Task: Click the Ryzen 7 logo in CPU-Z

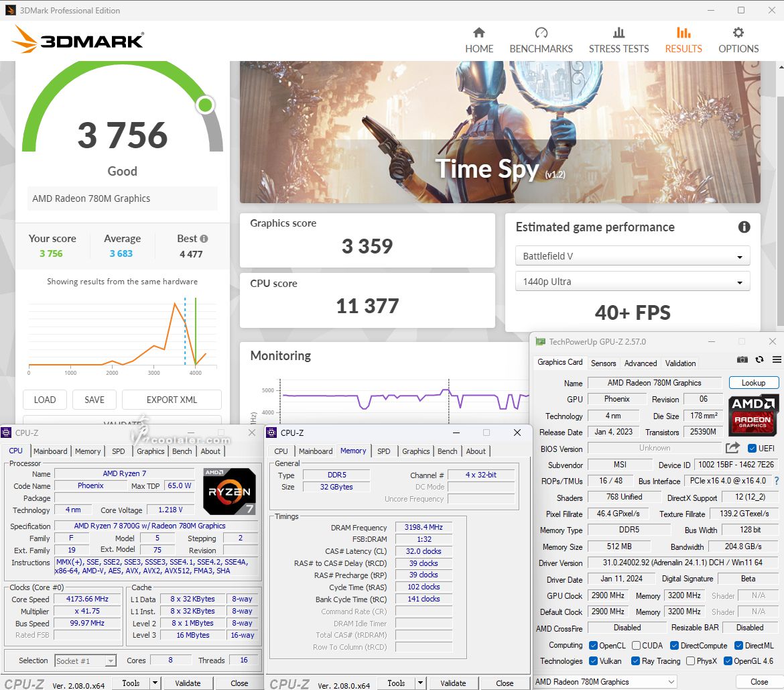Action: click(x=229, y=492)
